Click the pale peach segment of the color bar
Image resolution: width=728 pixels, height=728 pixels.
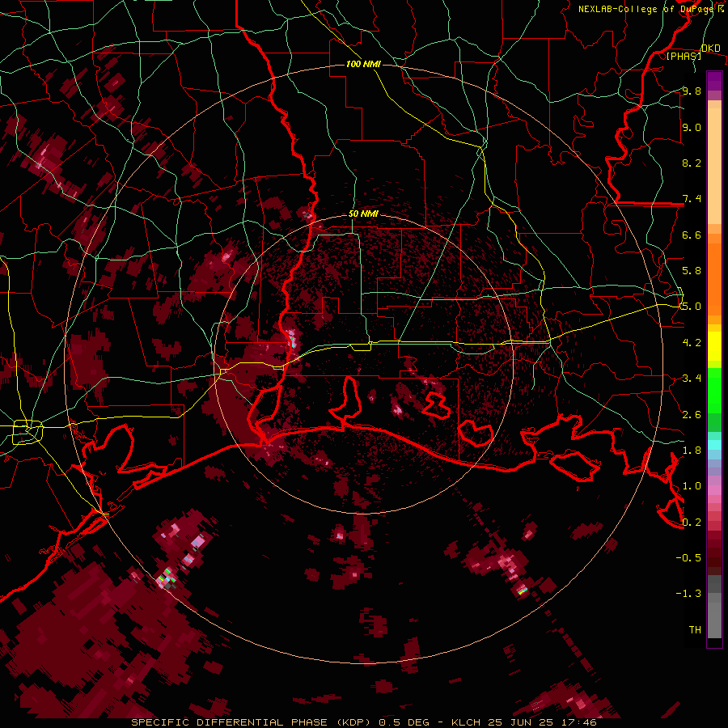tap(714, 167)
